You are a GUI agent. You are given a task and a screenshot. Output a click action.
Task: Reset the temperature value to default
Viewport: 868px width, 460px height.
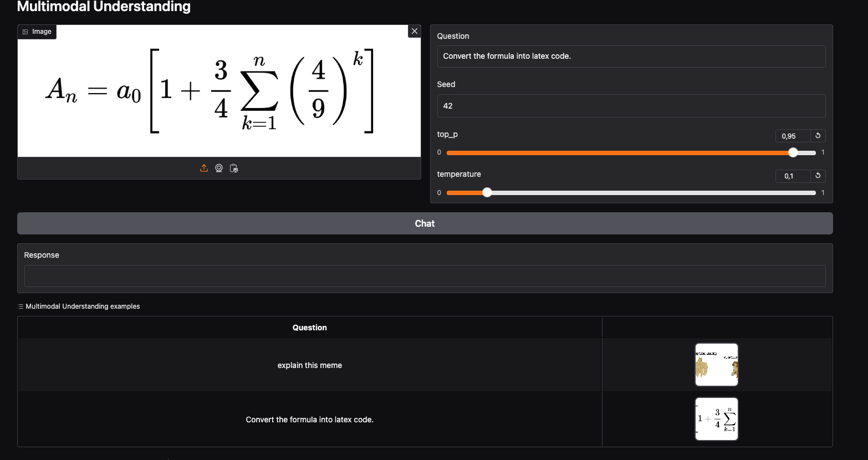click(818, 176)
